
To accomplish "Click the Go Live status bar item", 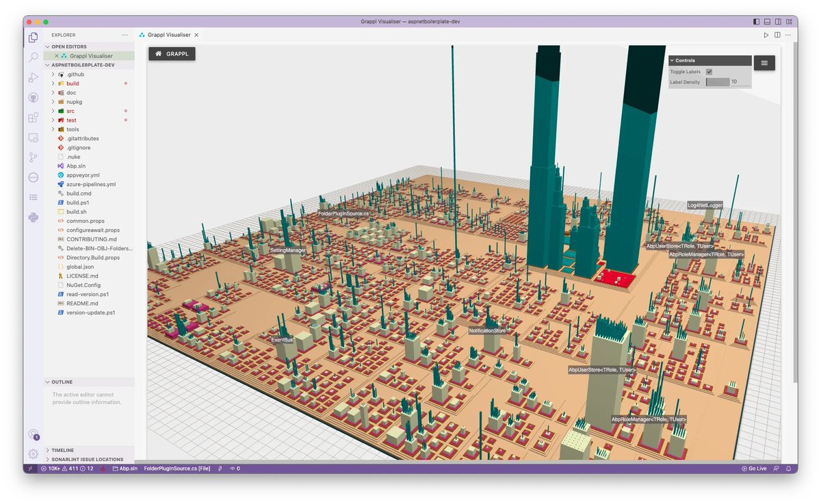I will tap(754, 468).
